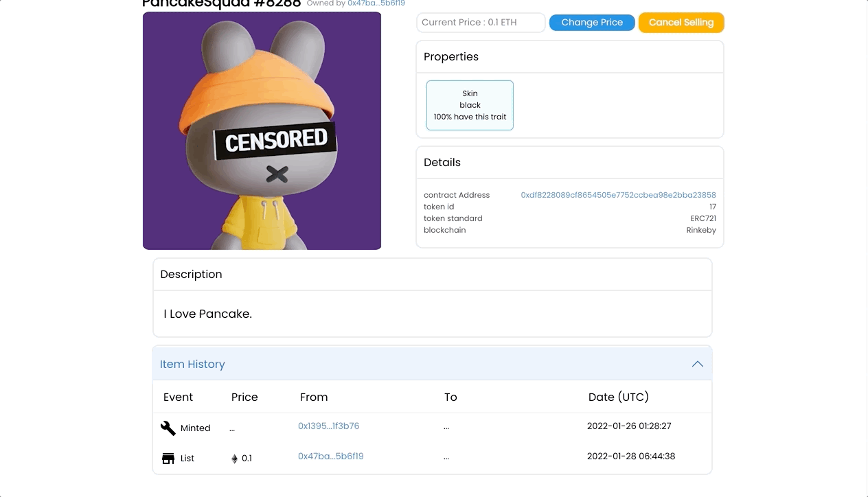Click the Current Price input field
The width and height of the screenshot is (868, 497).
(481, 23)
